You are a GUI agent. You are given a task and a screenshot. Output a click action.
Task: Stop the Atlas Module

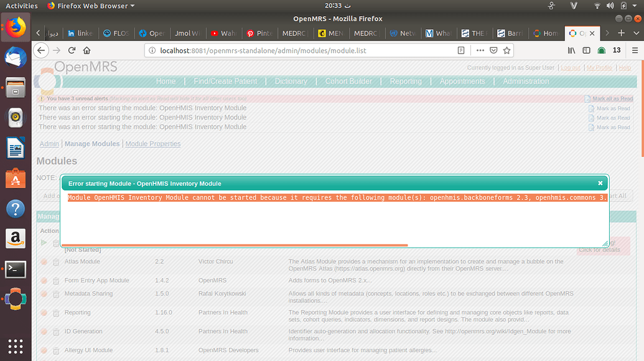pyautogui.click(x=44, y=262)
